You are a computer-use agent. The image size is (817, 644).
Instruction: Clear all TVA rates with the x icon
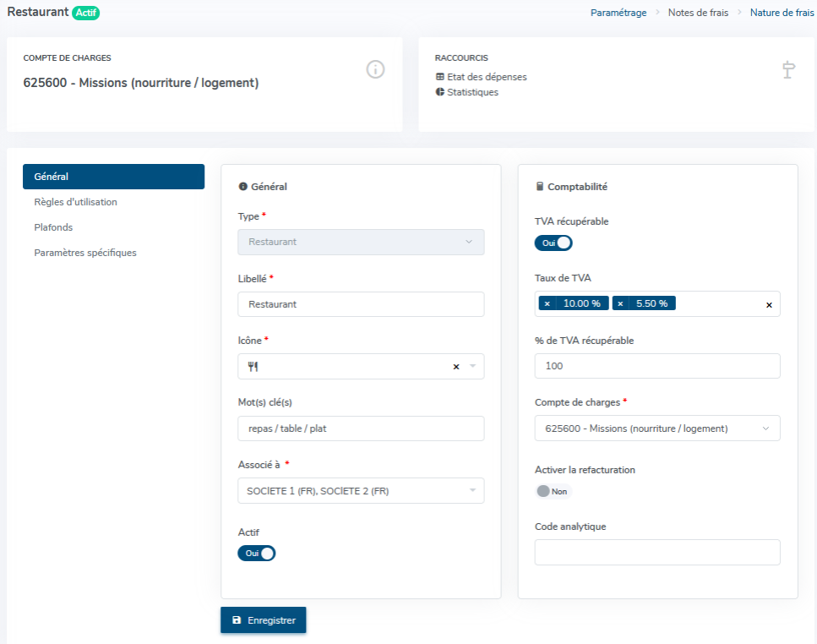pyautogui.click(x=768, y=304)
